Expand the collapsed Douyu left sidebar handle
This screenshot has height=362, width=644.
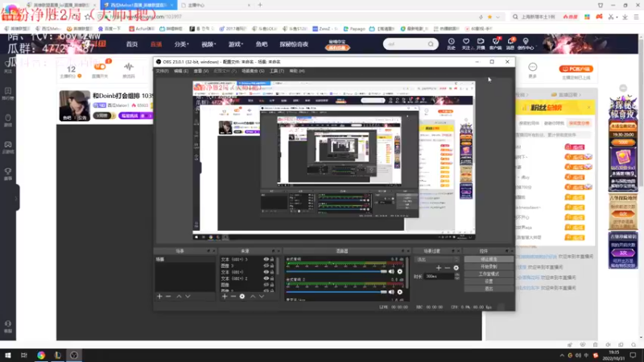point(16,198)
